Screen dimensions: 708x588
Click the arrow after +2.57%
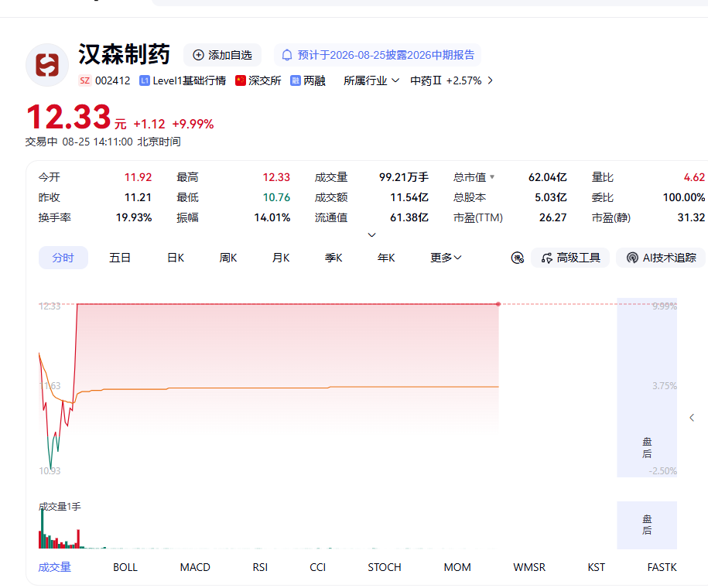pyautogui.click(x=491, y=80)
